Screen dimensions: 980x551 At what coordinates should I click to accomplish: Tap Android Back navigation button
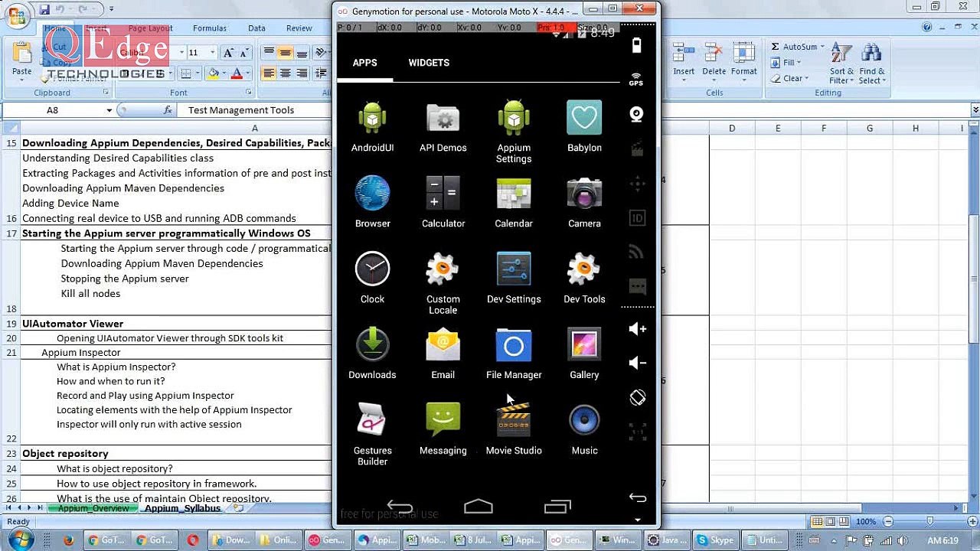point(400,506)
